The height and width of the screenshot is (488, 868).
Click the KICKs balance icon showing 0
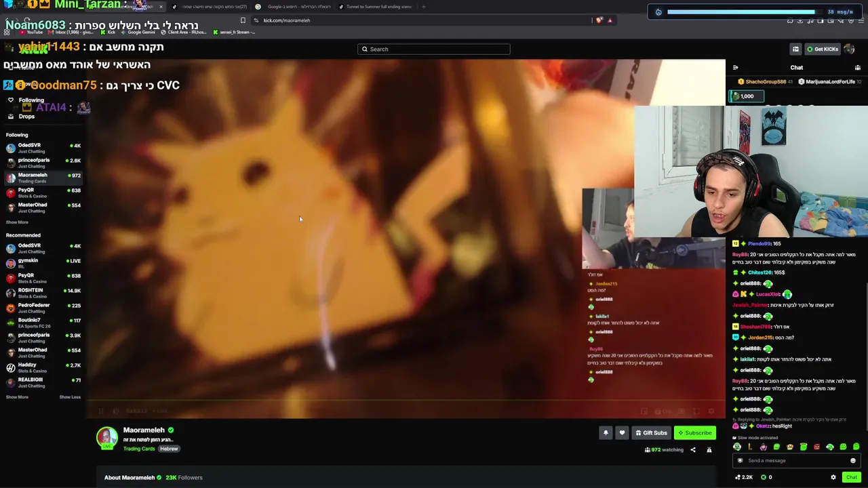pyautogui.click(x=766, y=477)
